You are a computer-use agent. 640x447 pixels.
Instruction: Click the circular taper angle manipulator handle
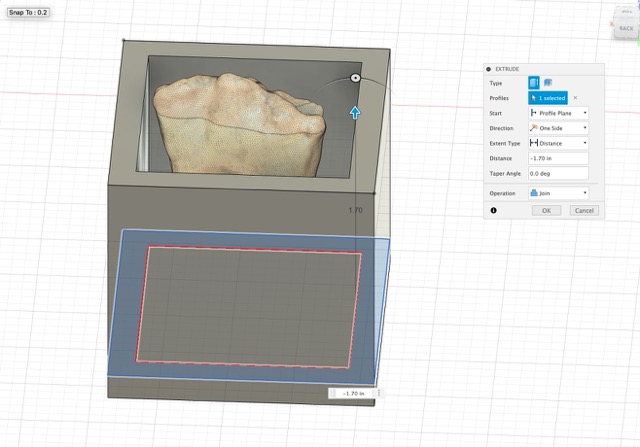click(x=355, y=78)
